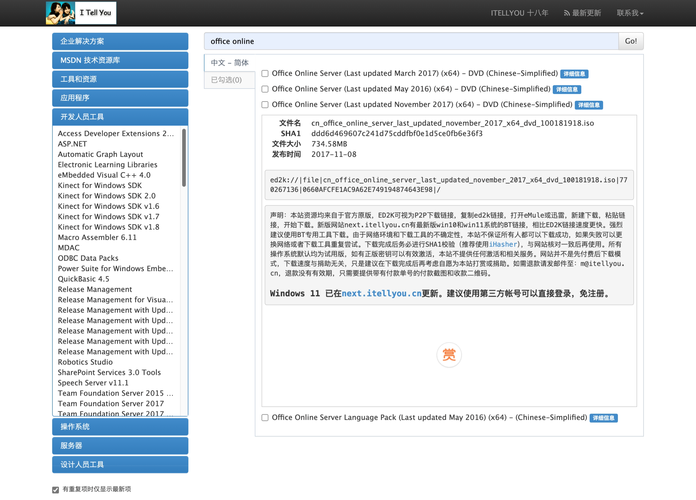This screenshot has width=696, height=500.
Task: Toggle 有重复项时仅显示最新项 checkbox
Action: [x=55, y=490]
